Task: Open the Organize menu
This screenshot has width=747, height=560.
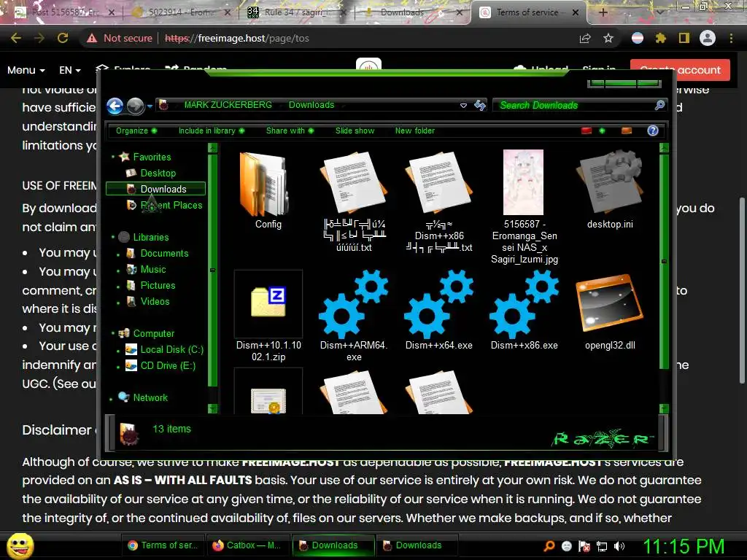Action: [136, 131]
